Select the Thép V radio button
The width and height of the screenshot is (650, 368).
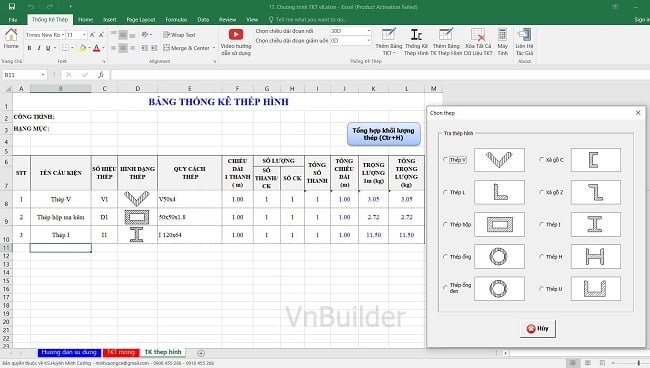[x=446, y=160]
